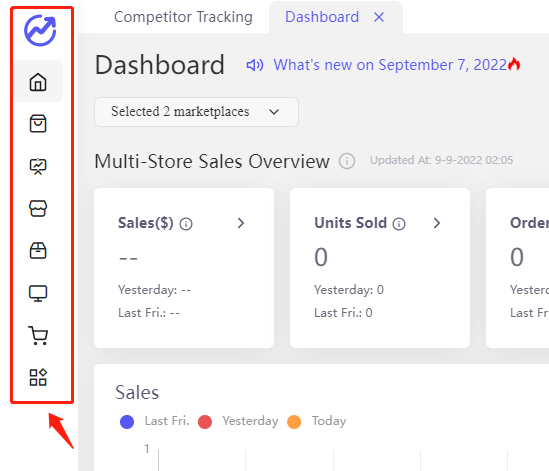Expand the Sales($) card chevron

[241, 223]
